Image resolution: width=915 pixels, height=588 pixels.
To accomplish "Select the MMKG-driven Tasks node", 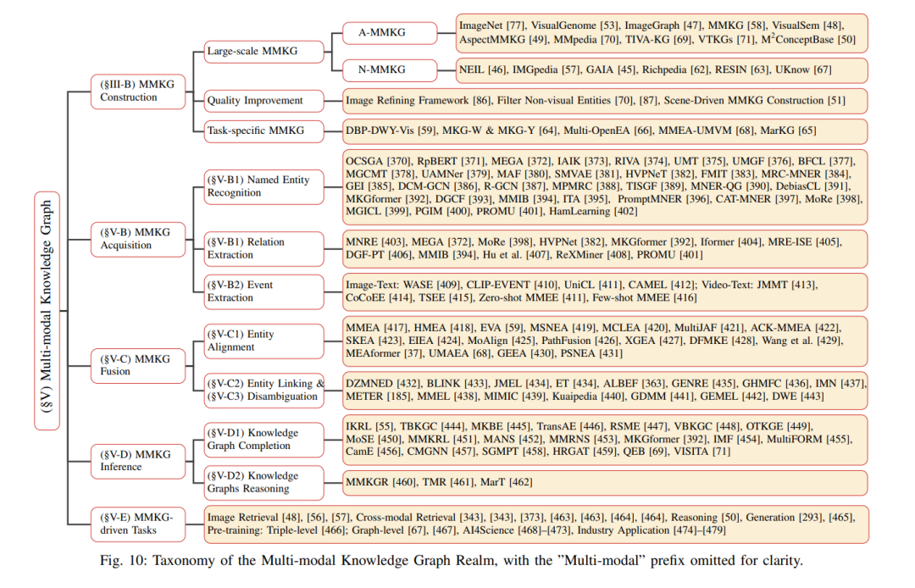I will click(138, 524).
